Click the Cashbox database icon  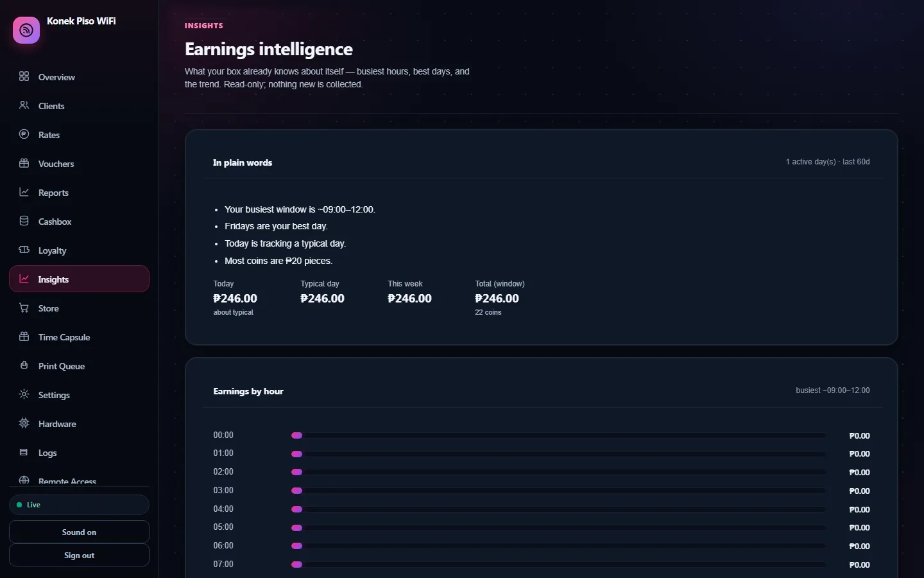tap(24, 221)
